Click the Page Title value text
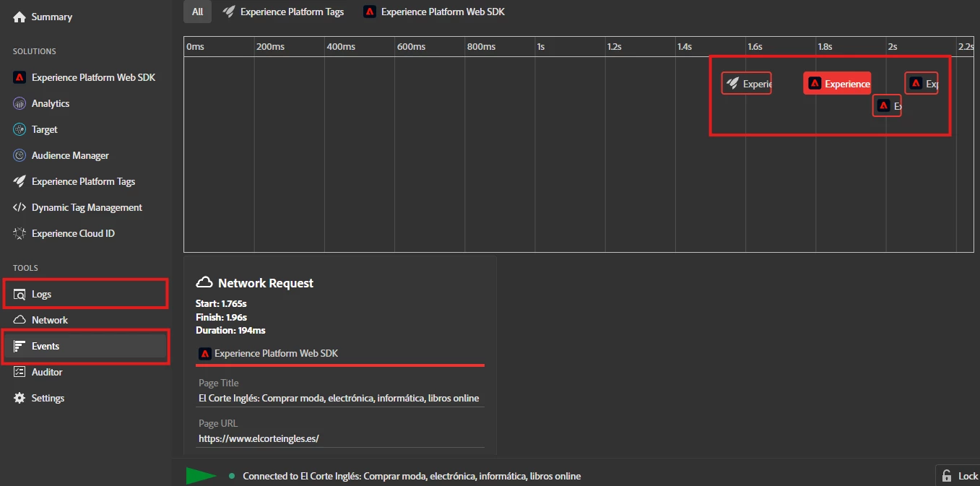Viewport: 980px width, 486px height. [339, 398]
